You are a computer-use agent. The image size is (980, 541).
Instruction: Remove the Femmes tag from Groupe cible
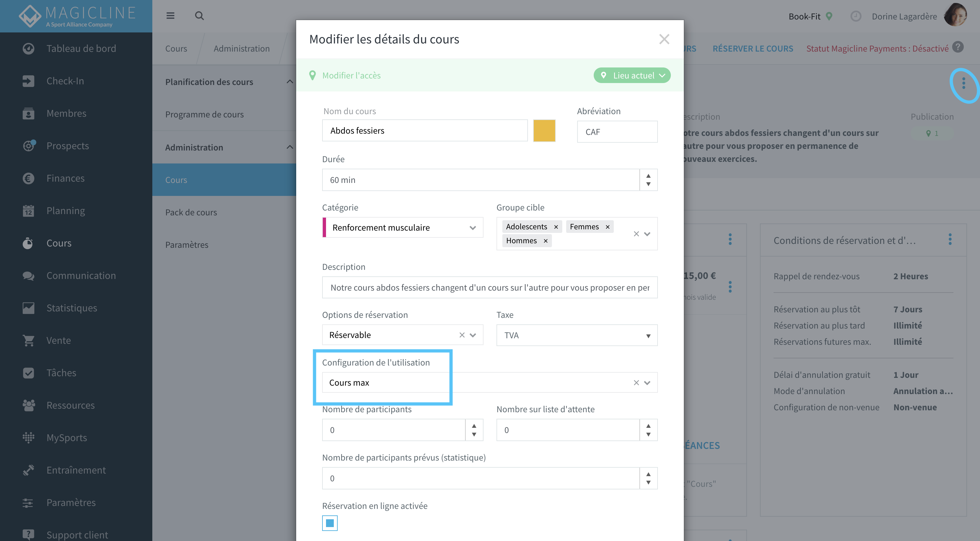[608, 227]
